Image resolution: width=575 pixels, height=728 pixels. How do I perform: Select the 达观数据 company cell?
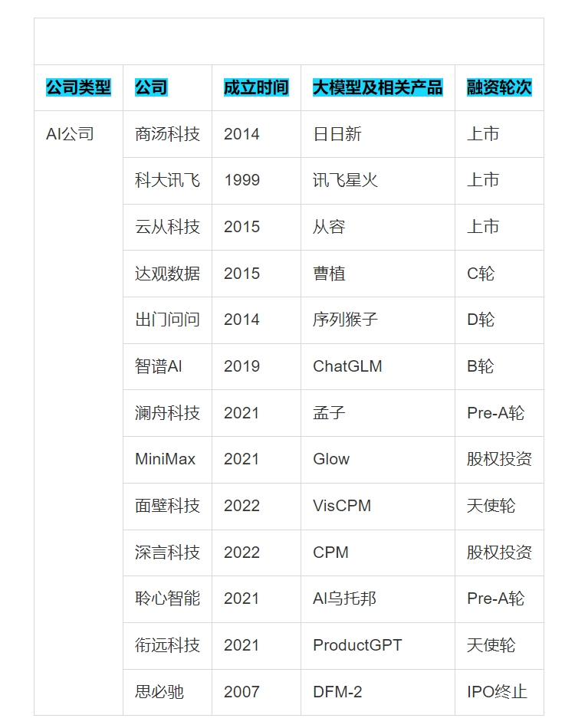click(167, 274)
